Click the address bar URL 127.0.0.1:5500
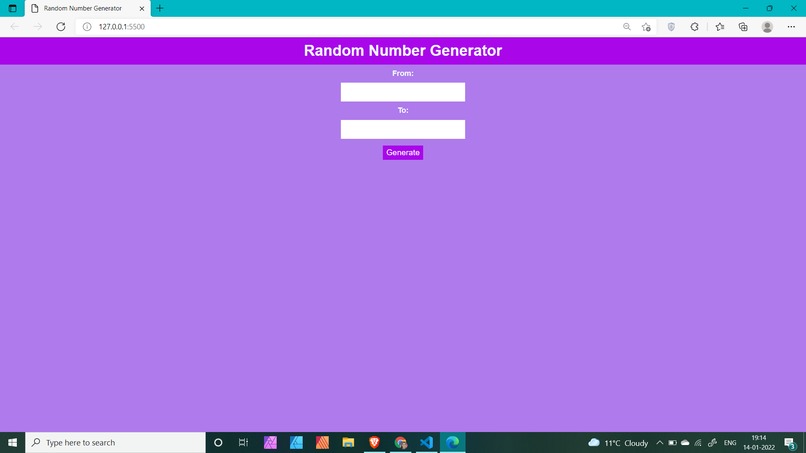806x453 pixels. tap(122, 27)
